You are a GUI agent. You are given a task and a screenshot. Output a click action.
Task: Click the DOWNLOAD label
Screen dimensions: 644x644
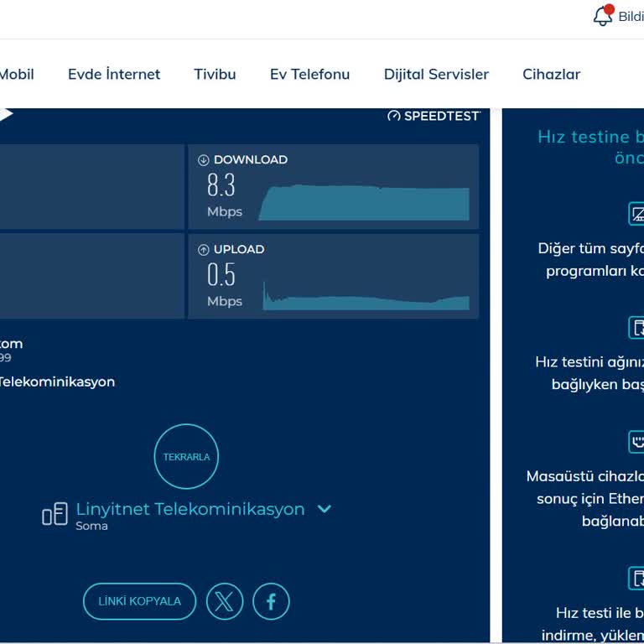tap(251, 160)
